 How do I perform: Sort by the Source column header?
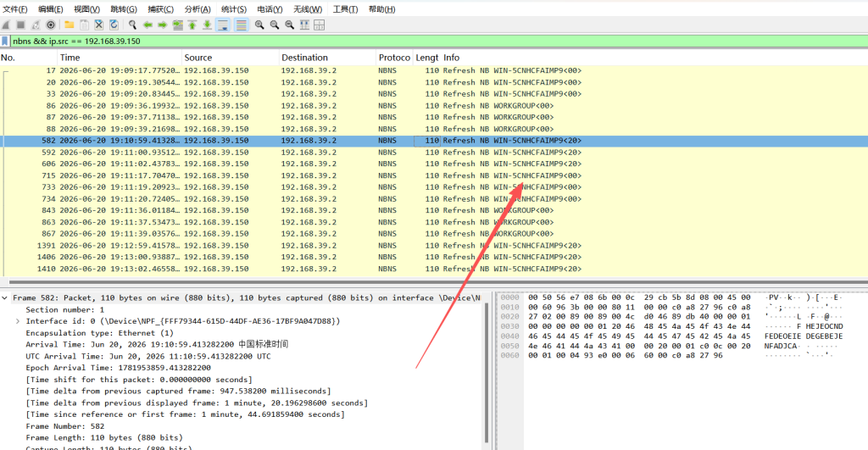point(231,58)
